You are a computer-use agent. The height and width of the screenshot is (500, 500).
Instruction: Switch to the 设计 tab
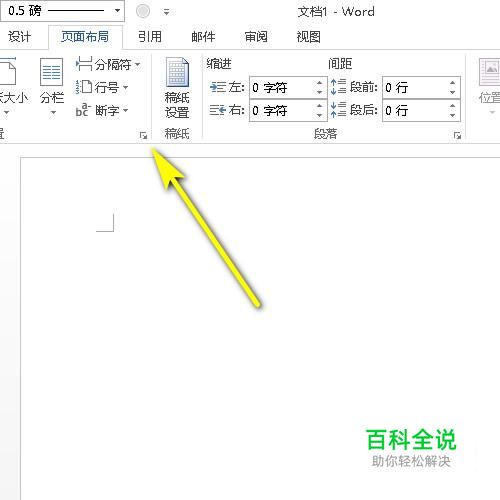tap(19, 36)
